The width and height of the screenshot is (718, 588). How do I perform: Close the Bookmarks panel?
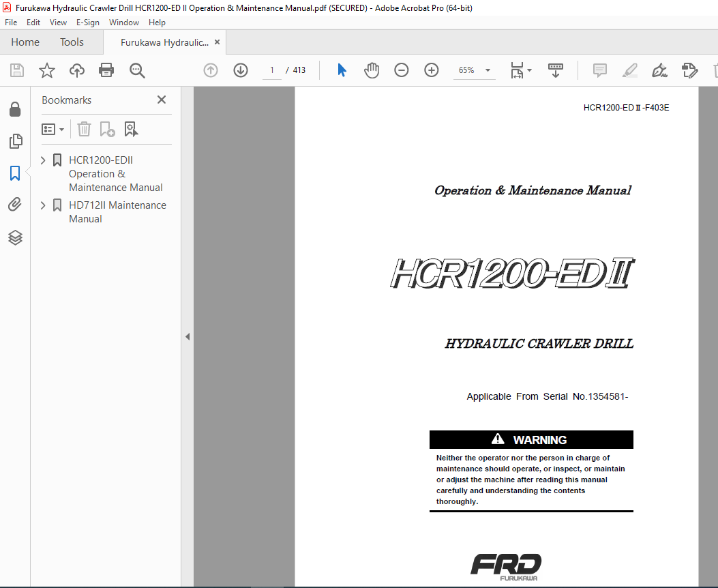[162, 100]
